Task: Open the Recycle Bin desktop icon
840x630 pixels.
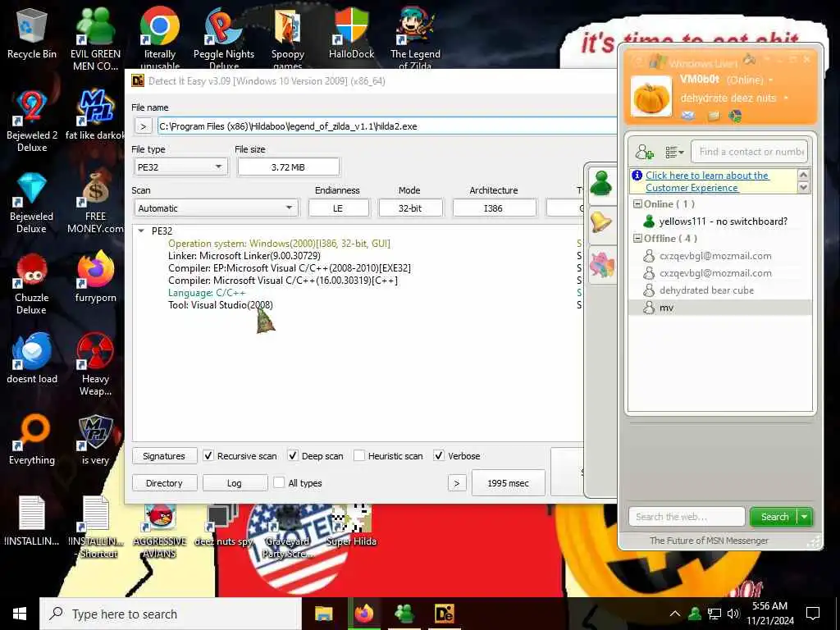Action: point(32,34)
